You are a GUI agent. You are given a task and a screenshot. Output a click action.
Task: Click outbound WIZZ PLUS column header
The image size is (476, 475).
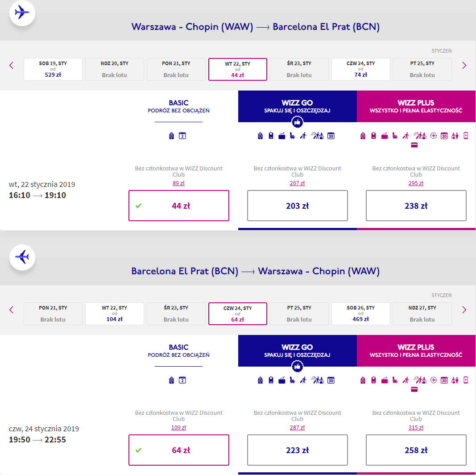416,106
